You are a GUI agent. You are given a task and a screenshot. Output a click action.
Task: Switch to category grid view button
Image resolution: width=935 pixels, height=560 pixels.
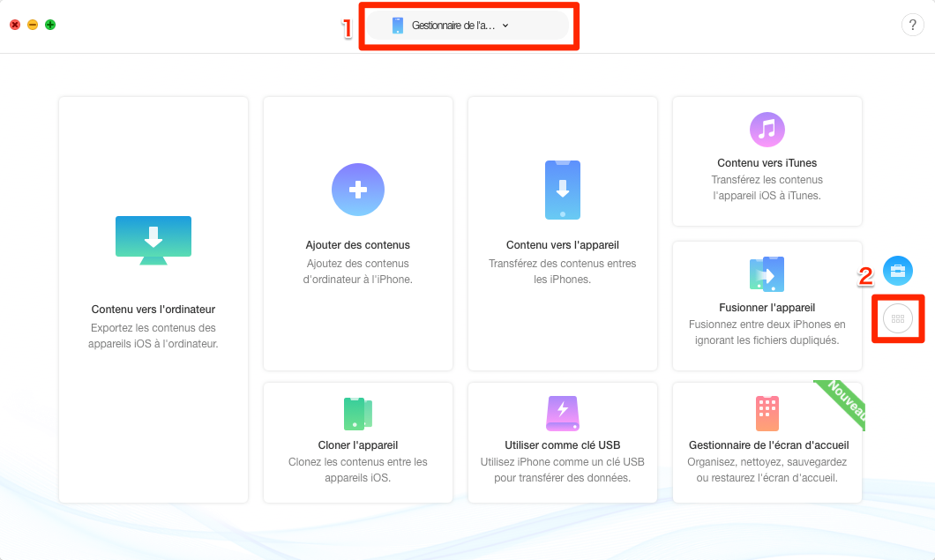point(897,319)
